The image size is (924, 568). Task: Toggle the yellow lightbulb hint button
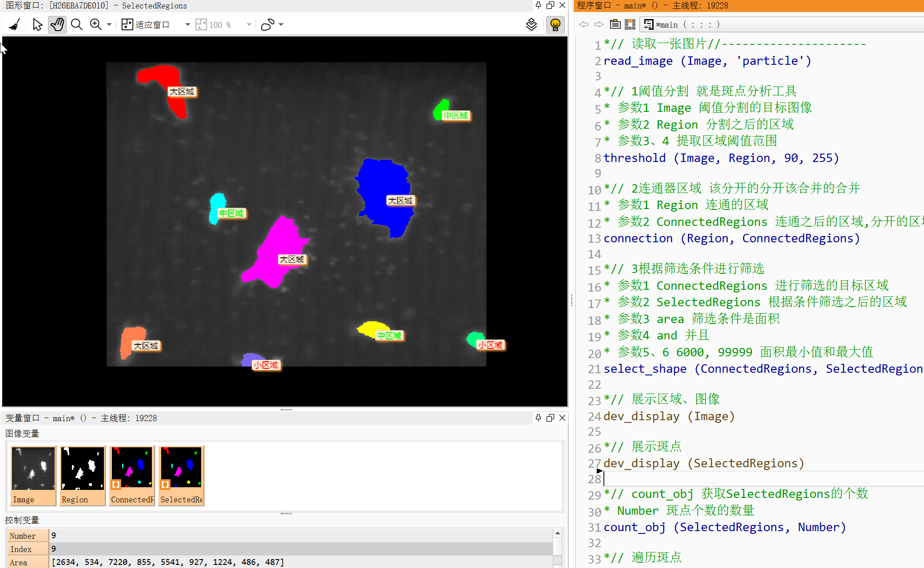pos(555,24)
